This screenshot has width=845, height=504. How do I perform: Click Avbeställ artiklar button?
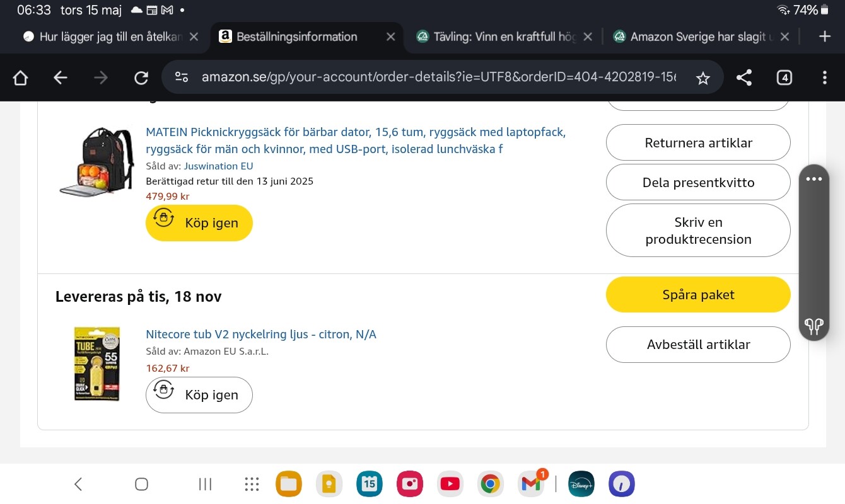698,345
